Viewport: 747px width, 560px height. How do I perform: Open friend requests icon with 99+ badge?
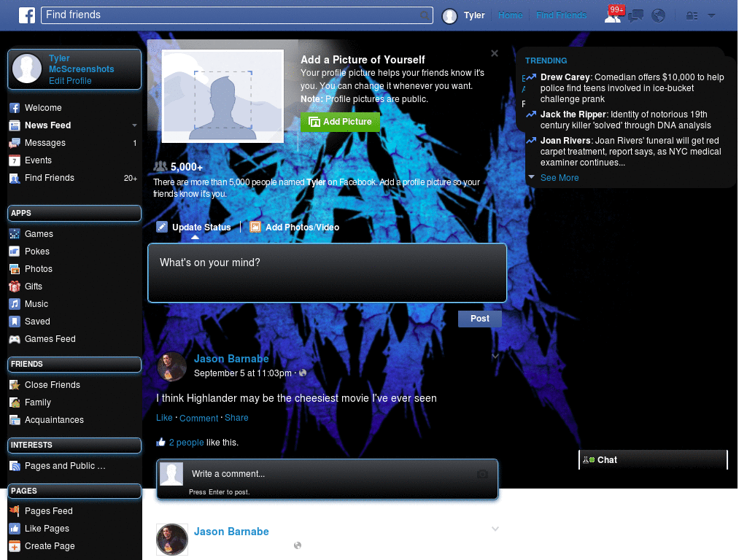614,15
